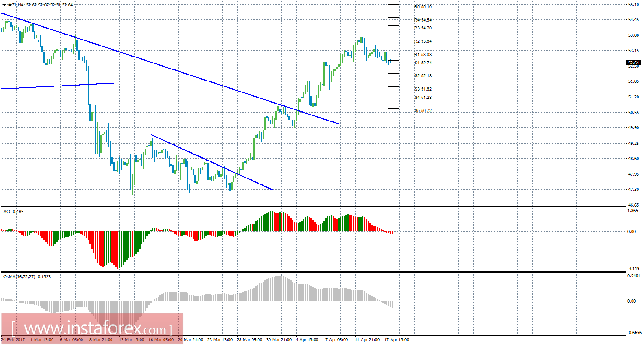Select the R3 54.20 resistance label
The height and width of the screenshot is (345, 644).
coord(423,28)
